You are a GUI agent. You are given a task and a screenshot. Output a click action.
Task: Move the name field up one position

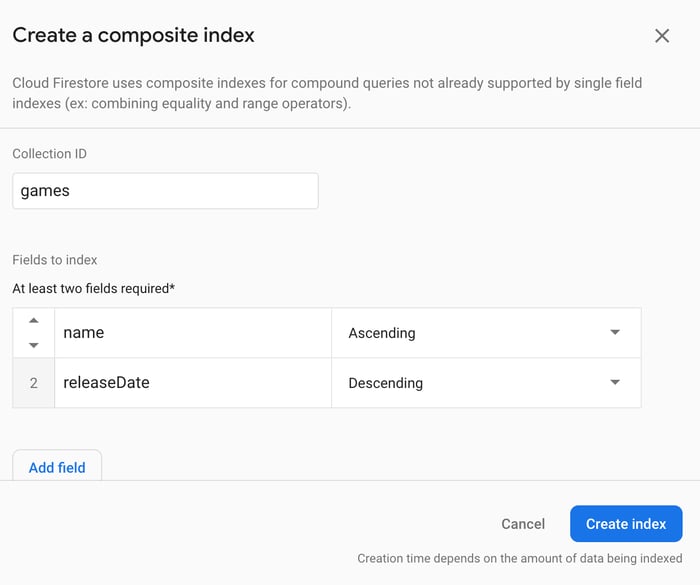(x=33, y=321)
